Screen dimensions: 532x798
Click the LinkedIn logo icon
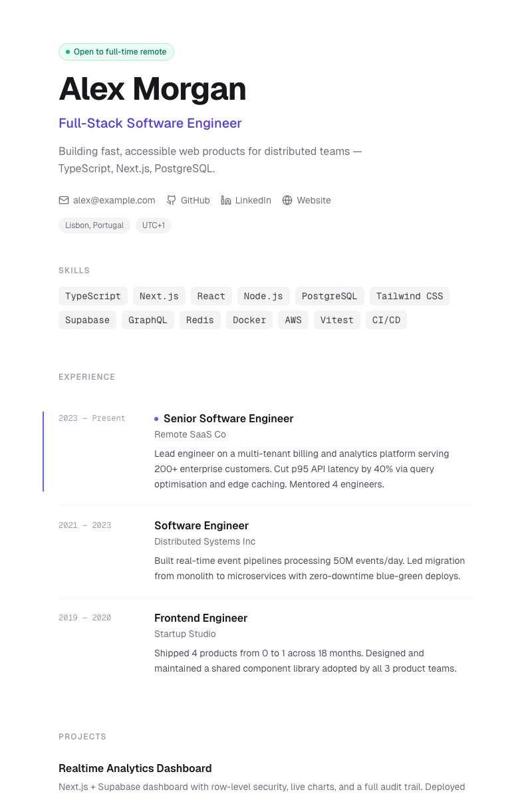[226, 200]
